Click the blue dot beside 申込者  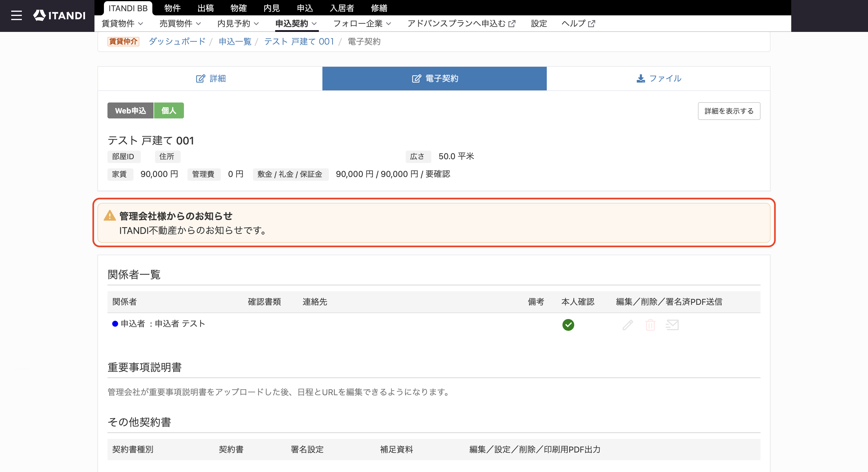coord(115,324)
